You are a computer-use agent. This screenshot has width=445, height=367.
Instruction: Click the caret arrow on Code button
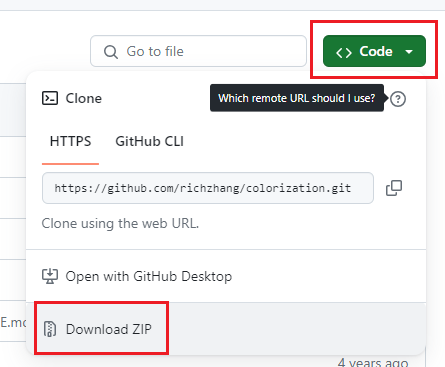click(x=409, y=52)
